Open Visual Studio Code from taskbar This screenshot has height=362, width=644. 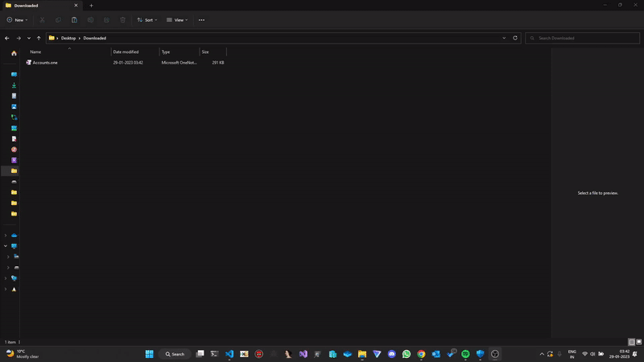[x=229, y=354]
